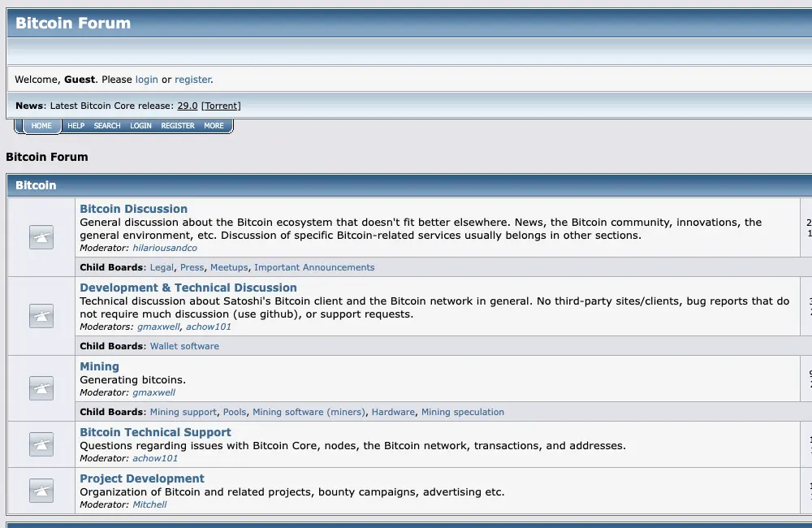
Task: Open the Legal child board
Action: pyautogui.click(x=162, y=267)
